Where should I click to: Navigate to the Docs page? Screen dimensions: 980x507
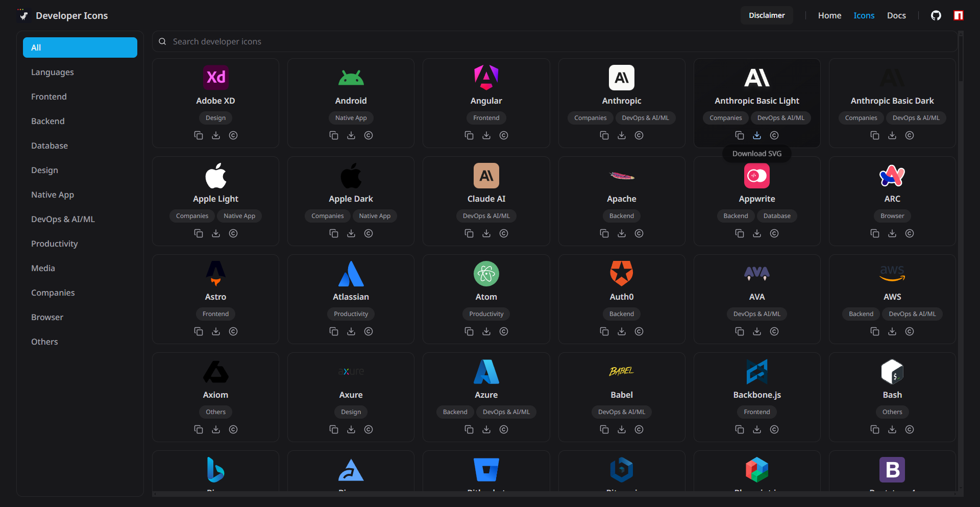896,15
